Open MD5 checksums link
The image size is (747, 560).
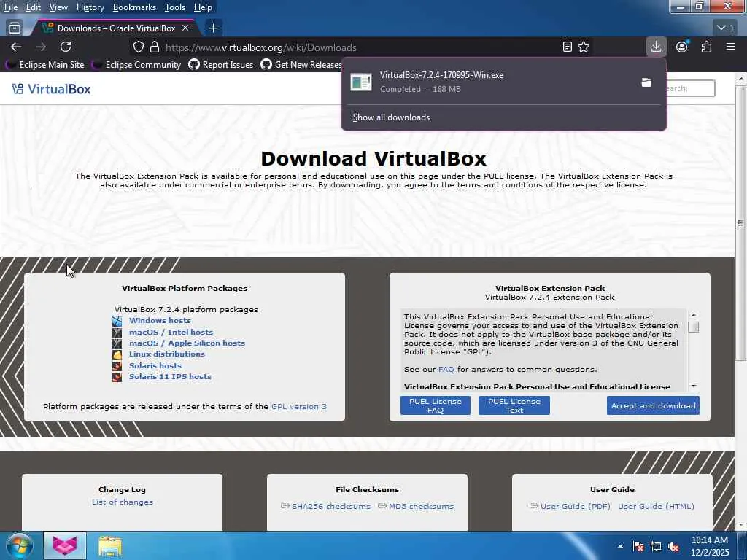421,507
